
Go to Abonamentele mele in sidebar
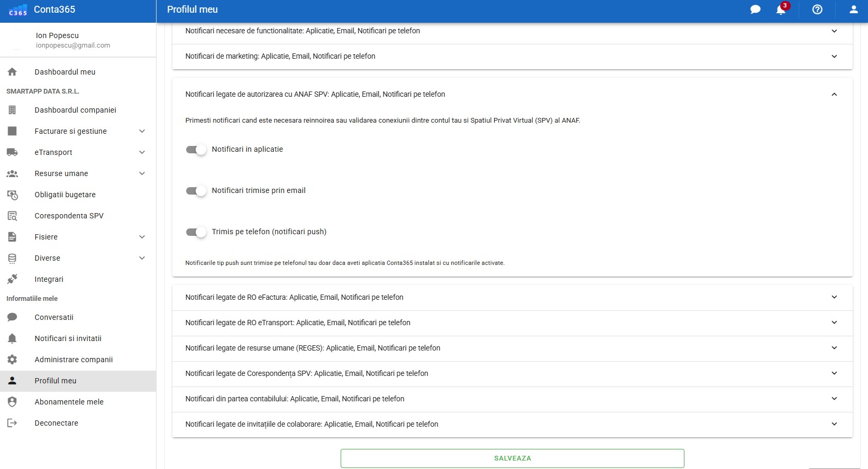click(x=69, y=402)
